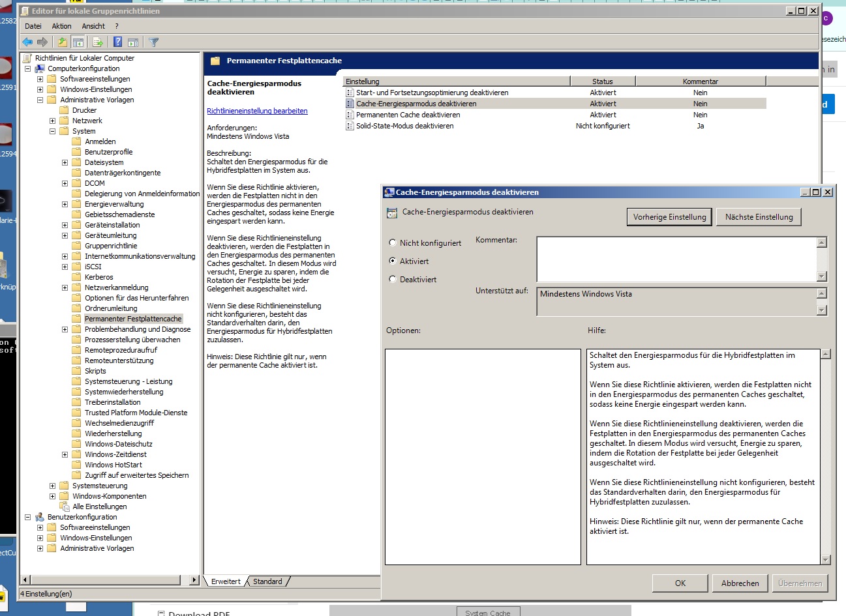Expand the Windows-Komponenten tree node
846x616 pixels.
52,496
